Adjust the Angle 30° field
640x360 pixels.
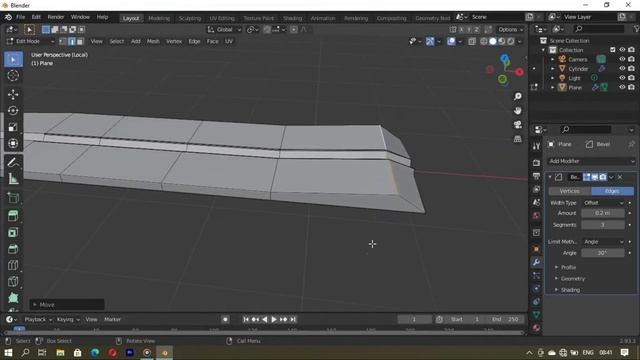pos(603,253)
